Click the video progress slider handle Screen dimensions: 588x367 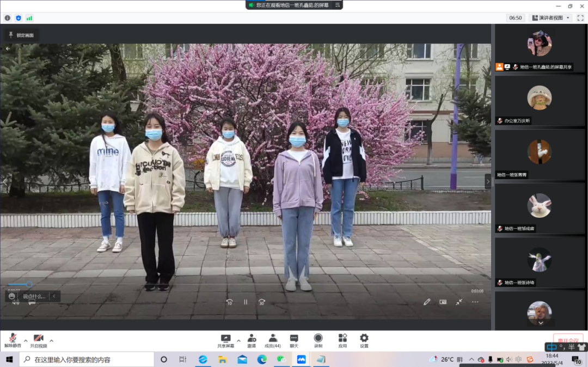click(x=29, y=284)
